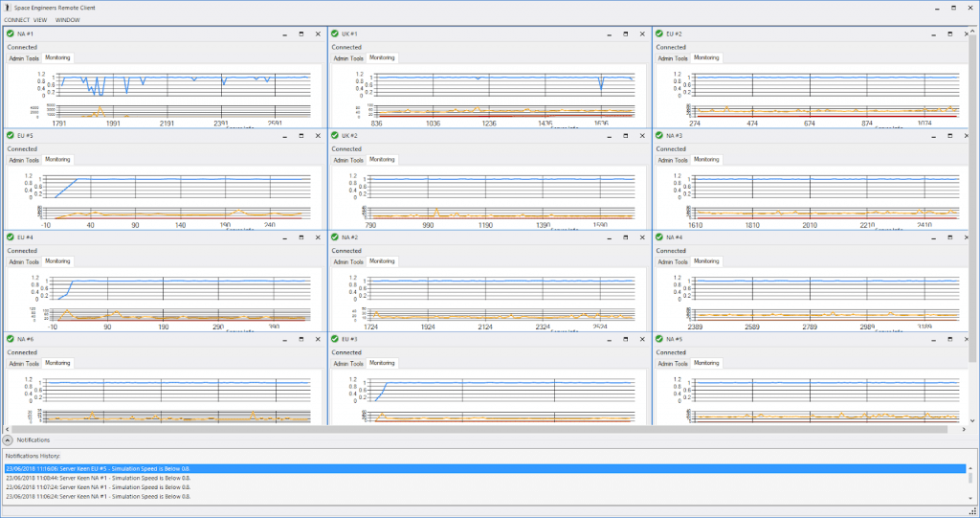
Task: Click the green status icon of EU #4
Action: [10, 237]
